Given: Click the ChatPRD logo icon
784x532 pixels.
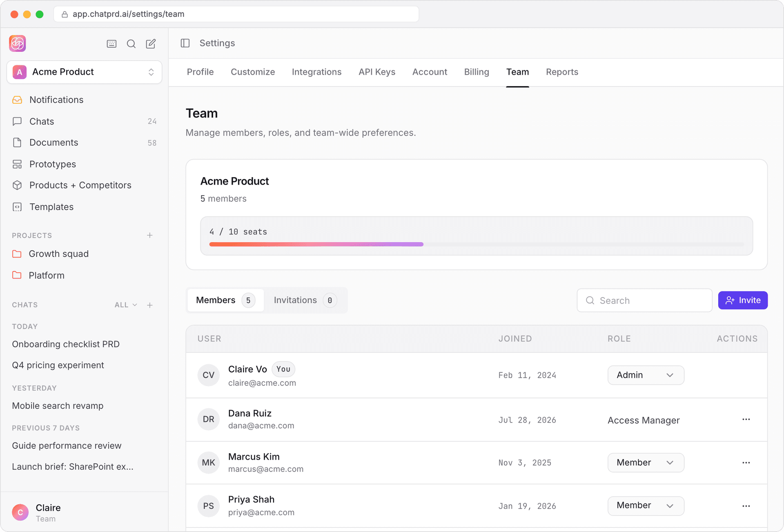Looking at the screenshot, I should pyautogui.click(x=18, y=43).
